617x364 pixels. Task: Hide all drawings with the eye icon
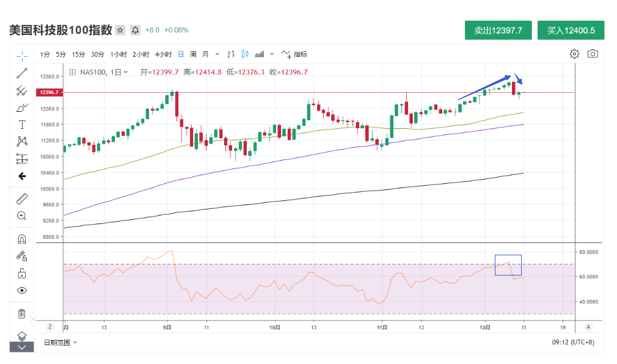pyautogui.click(x=22, y=290)
